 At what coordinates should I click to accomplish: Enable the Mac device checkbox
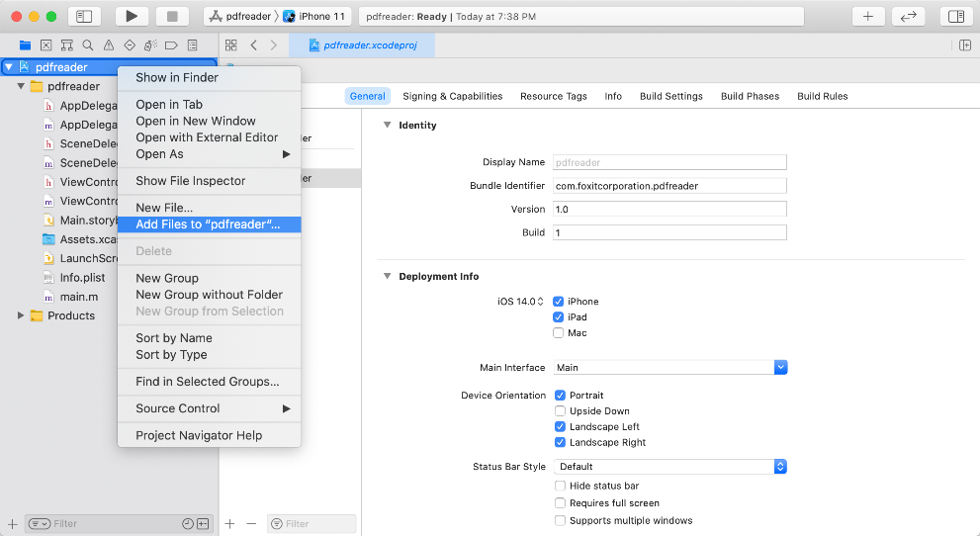click(559, 333)
